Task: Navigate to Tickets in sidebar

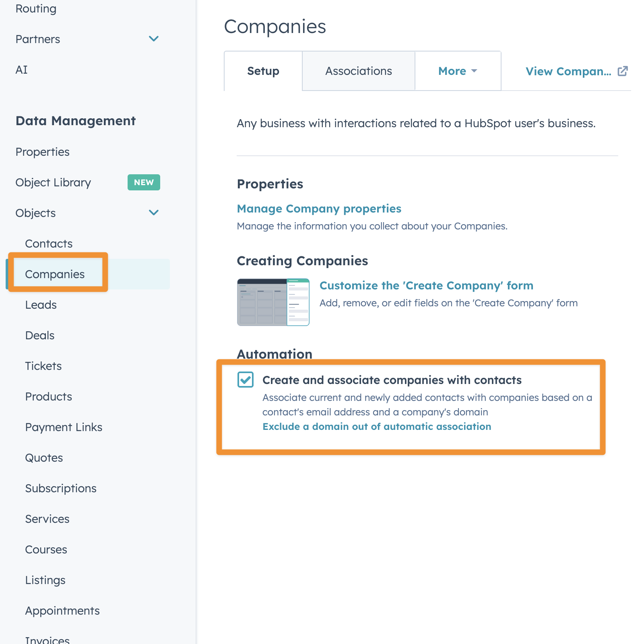Action: 43,366
